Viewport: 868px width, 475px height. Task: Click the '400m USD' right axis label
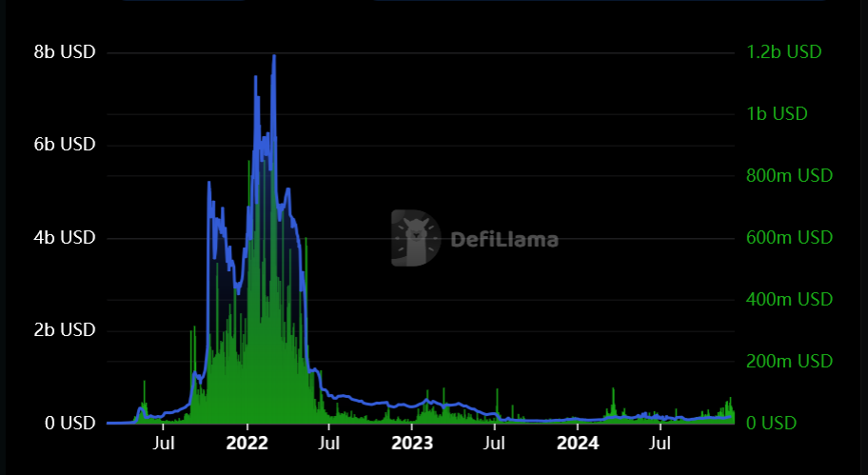pos(789,300)
